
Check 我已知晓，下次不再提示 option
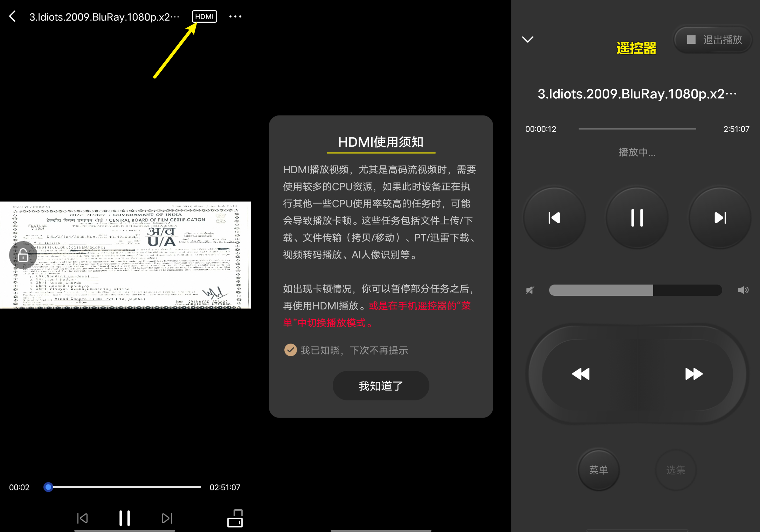pos(290,350)
